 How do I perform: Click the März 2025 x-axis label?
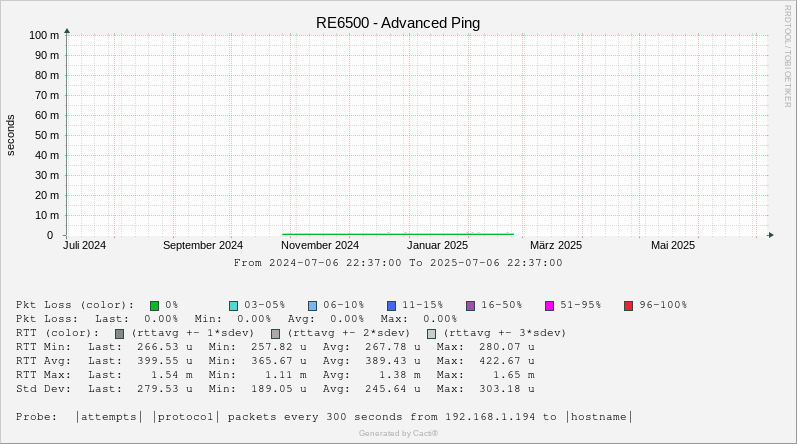[556, 245]
